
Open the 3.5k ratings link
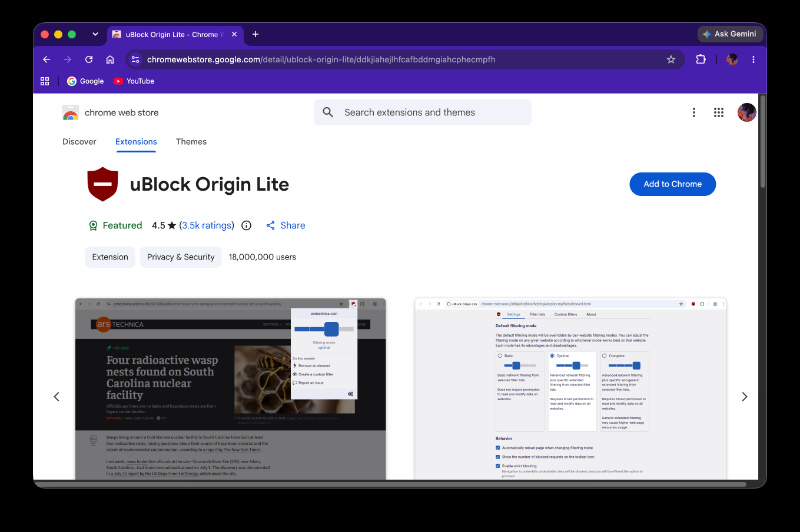207,225
